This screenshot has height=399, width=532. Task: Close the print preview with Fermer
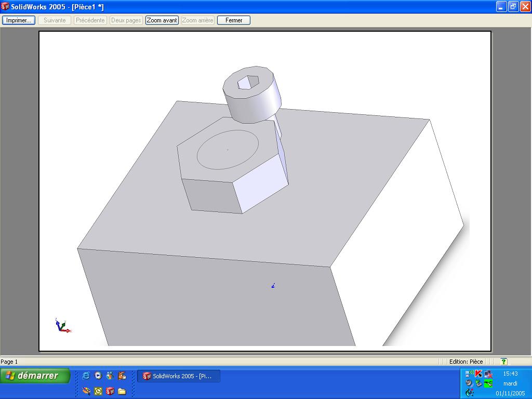click(233, 20)
